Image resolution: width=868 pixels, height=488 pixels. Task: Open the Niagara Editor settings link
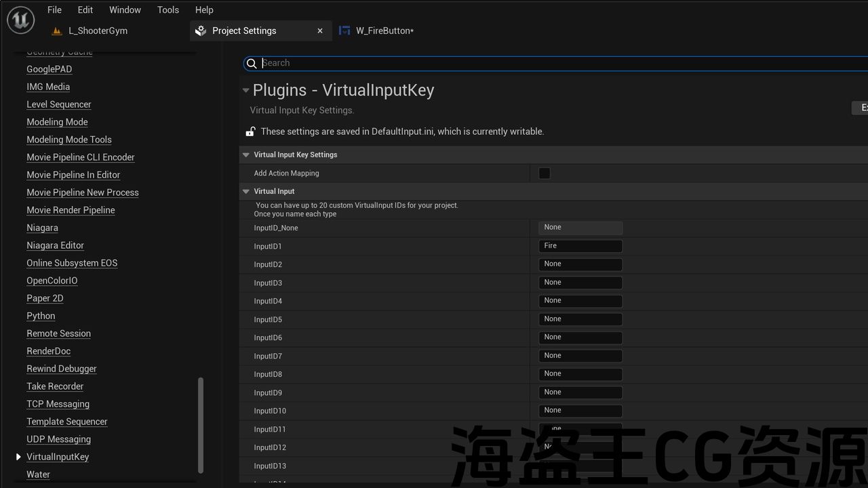(55, 245)
